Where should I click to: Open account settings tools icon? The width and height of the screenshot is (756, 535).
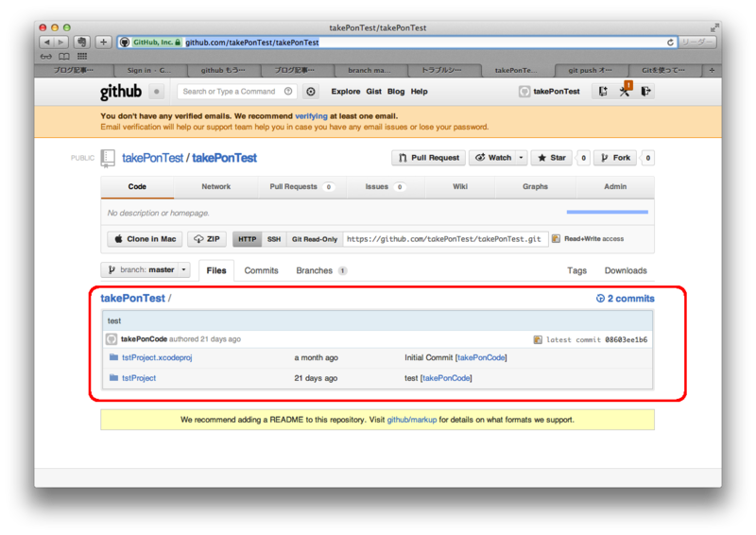pyautogui.click(x=625, y=91)
